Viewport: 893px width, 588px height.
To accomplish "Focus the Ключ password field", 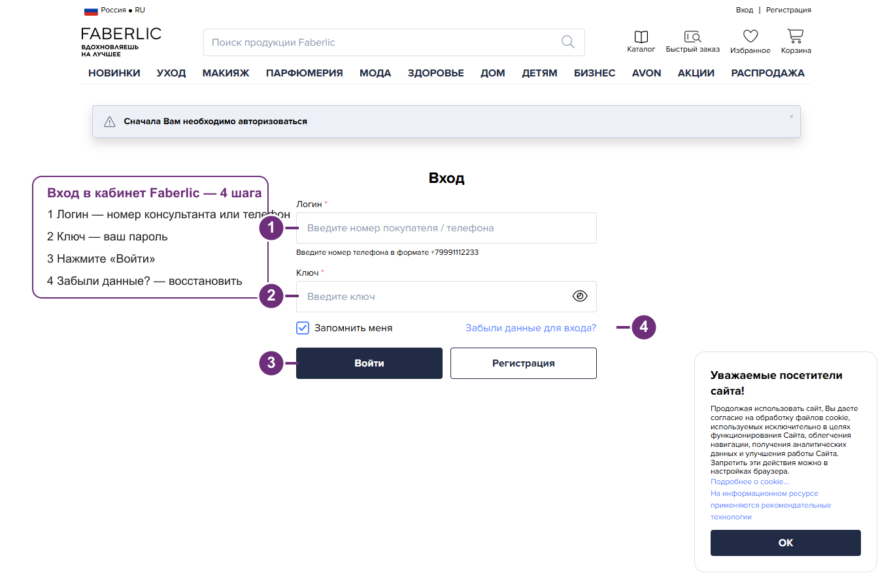I will click(x=446, y=297).
